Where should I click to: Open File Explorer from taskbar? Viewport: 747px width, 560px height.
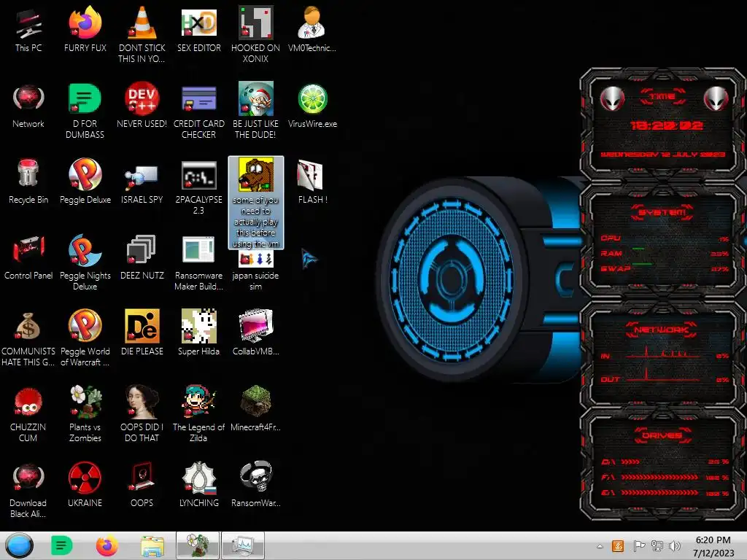click(x=152, y=546)
